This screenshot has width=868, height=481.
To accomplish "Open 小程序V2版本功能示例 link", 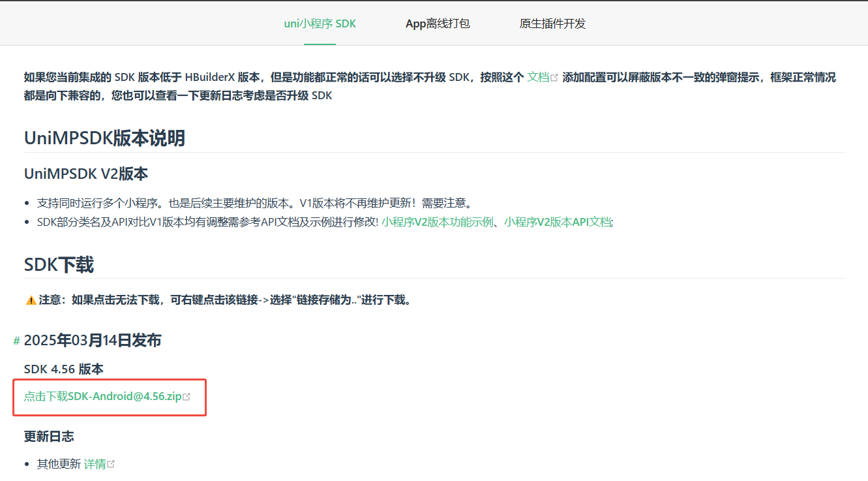I will [438, 222].
